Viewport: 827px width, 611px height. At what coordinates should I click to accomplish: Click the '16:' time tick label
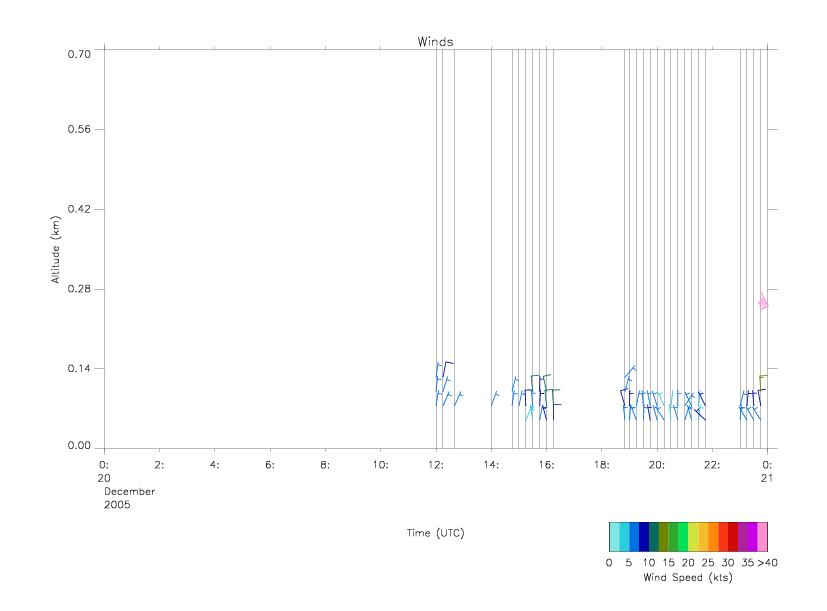pos(546,465)
